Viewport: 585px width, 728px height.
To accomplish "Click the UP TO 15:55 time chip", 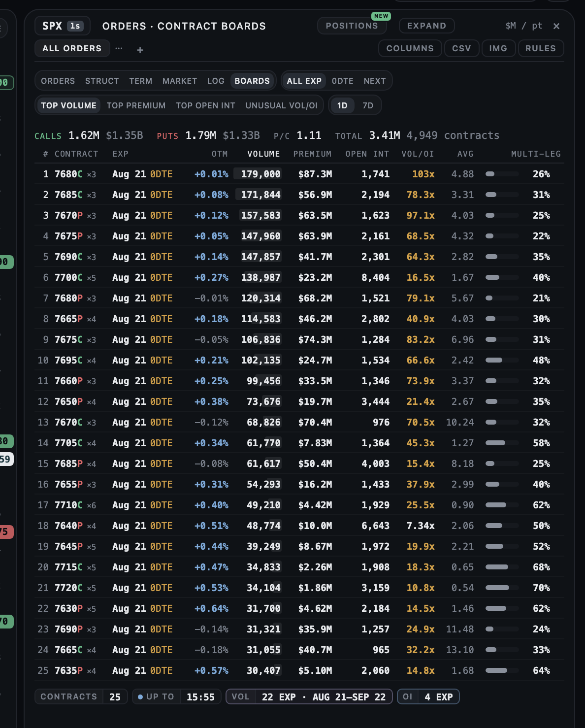I will (177, 697).
